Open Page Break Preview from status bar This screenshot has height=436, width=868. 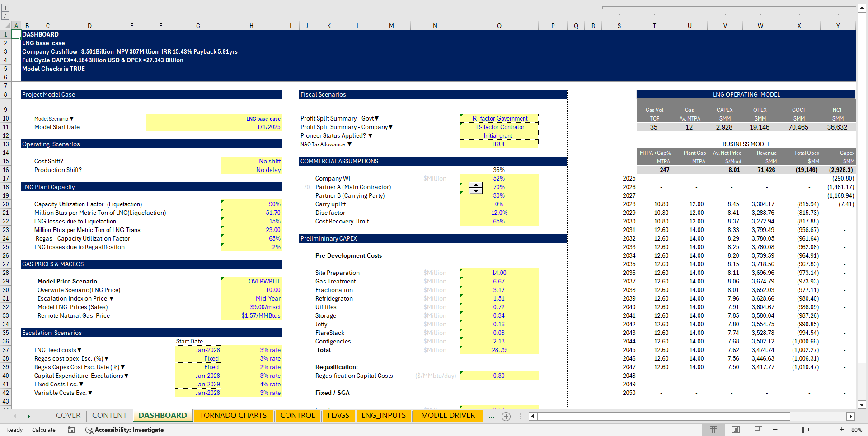(758, 430)
